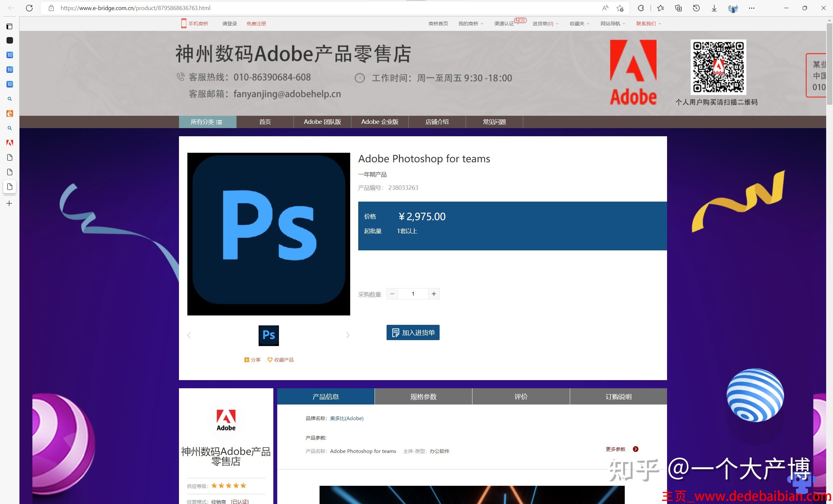
Task: Switch to the 评价 tab
Action: (x=521, y=397)
